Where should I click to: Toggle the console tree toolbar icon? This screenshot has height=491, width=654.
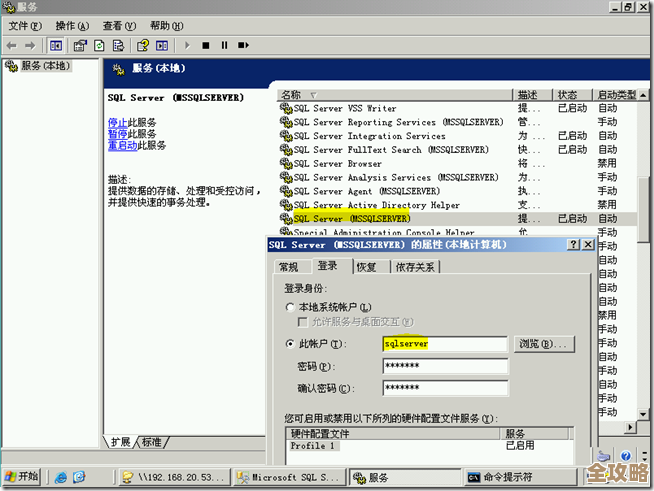[56, 45]
